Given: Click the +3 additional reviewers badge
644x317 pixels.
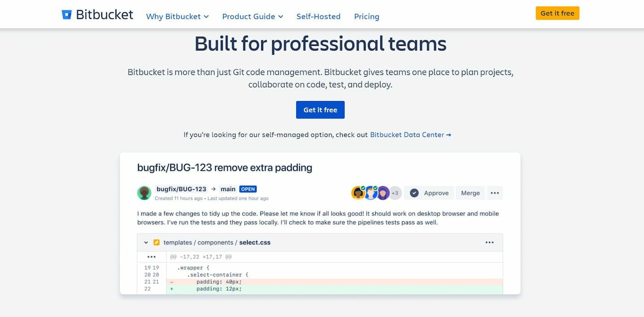Looking at the screenshot, I should click(395, 193).
